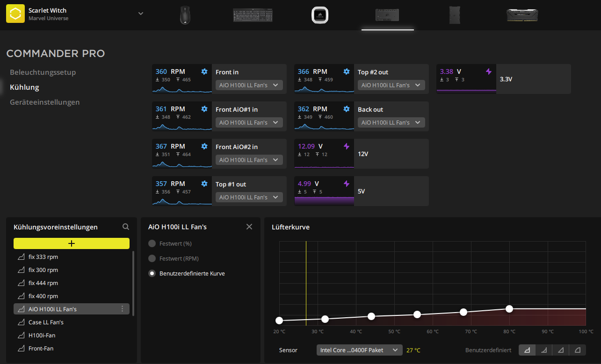Open the dark case device icon

coord(455,15)
